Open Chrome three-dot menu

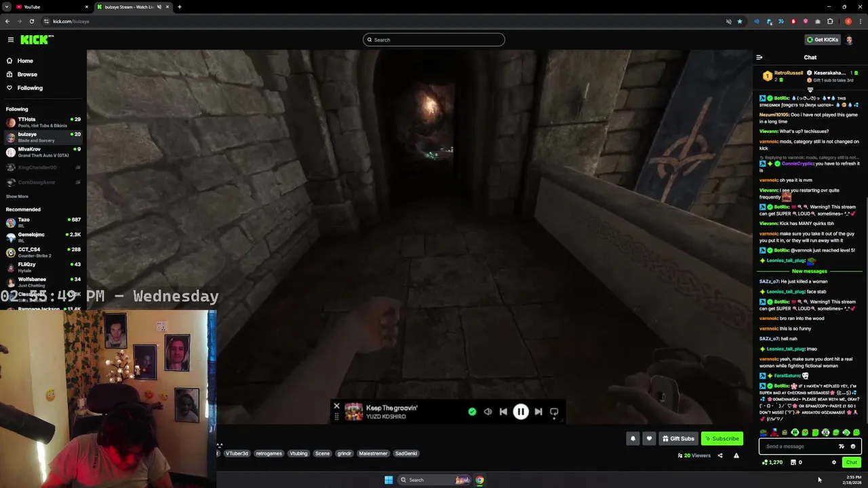[x=861, y=22]
